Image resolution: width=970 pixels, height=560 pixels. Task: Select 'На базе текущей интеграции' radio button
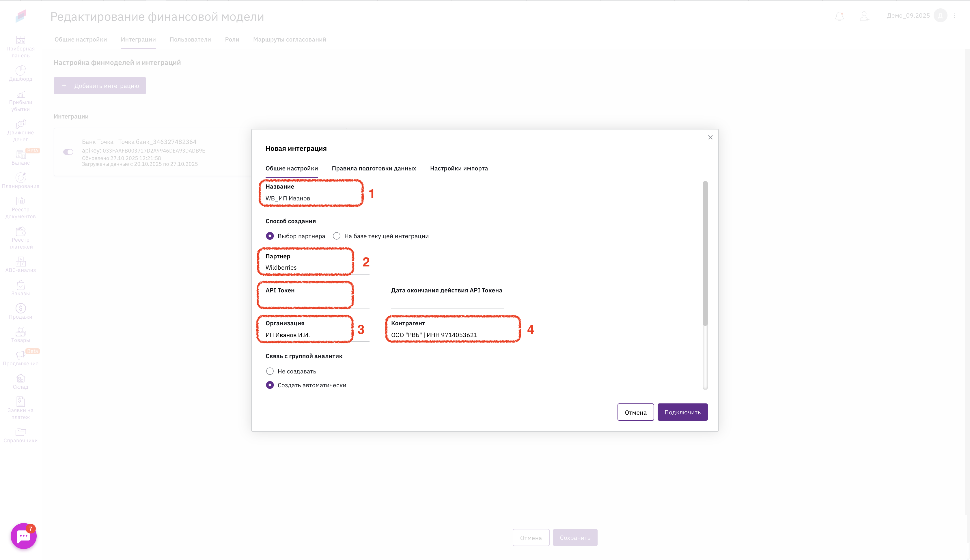pyautogui.click(x=337, y=236)
